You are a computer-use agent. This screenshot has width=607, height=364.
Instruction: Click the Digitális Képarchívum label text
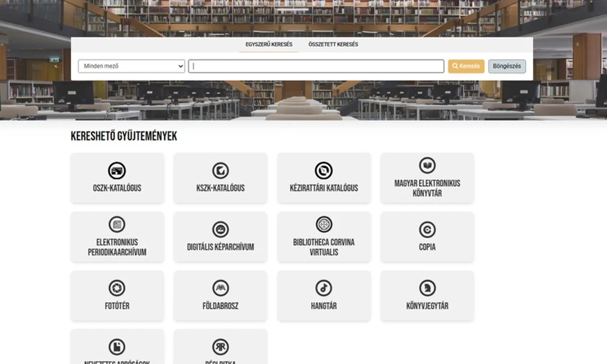[x=220, y=247]
